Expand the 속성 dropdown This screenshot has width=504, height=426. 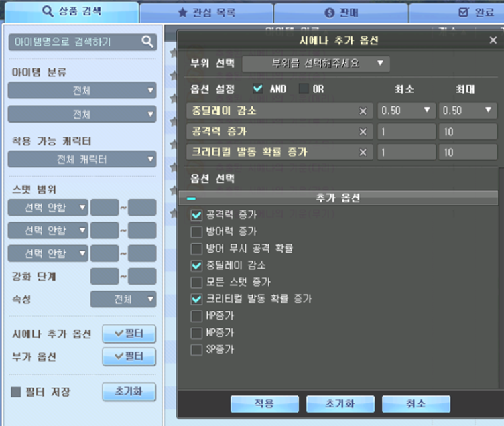tap(123, 299)
